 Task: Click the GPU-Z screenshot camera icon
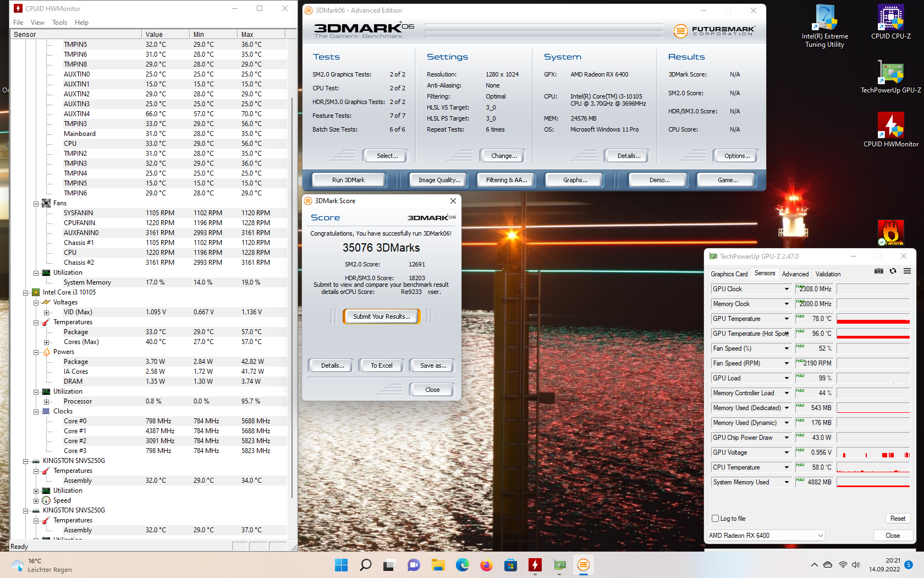pyautogui.click(x=878, y=271)
